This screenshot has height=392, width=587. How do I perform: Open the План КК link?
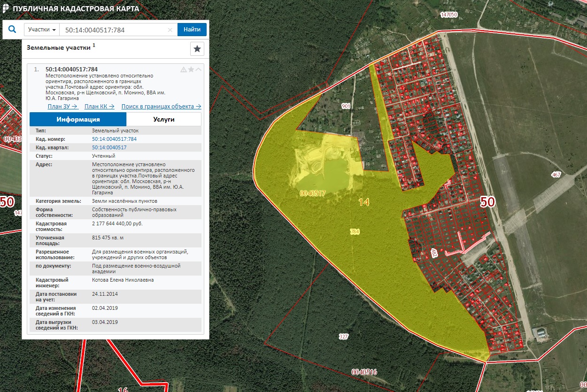[99, 107]
